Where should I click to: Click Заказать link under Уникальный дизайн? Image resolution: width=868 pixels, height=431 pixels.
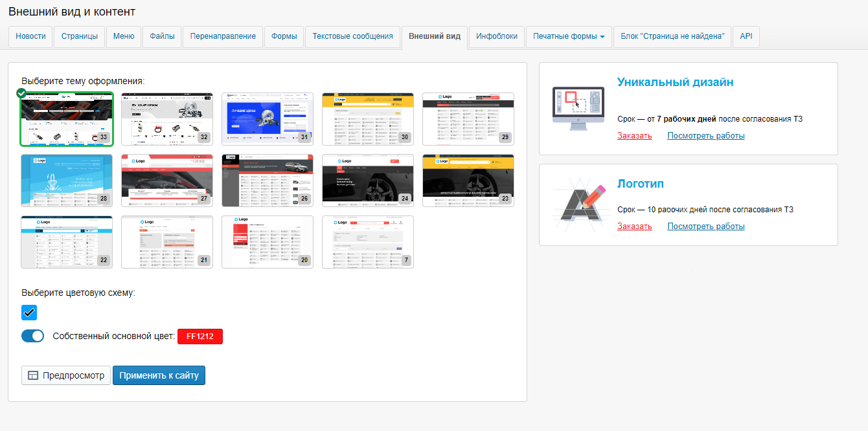click(x=634, y=136)
